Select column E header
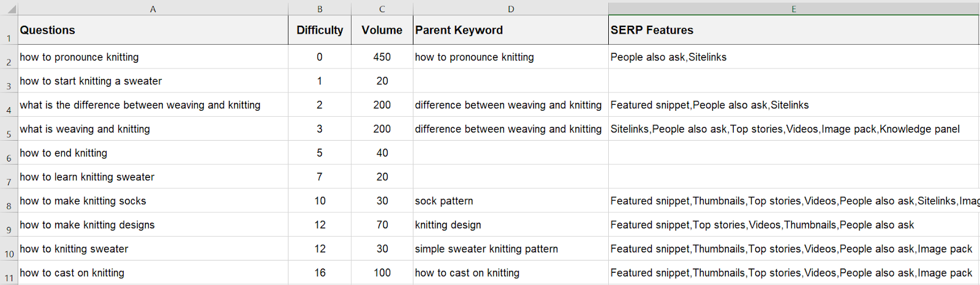Image resolution: width=980 pixels, height=285 pixels. 794,9
